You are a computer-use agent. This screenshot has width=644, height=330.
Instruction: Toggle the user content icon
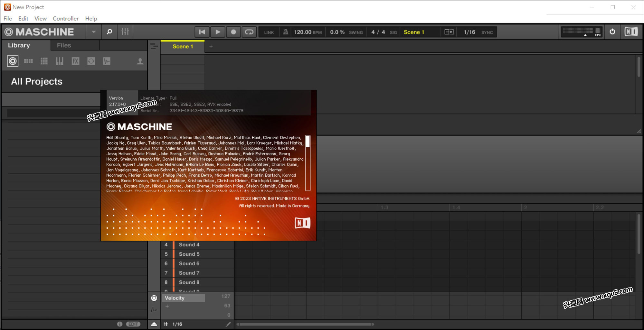tap(140, 61)
